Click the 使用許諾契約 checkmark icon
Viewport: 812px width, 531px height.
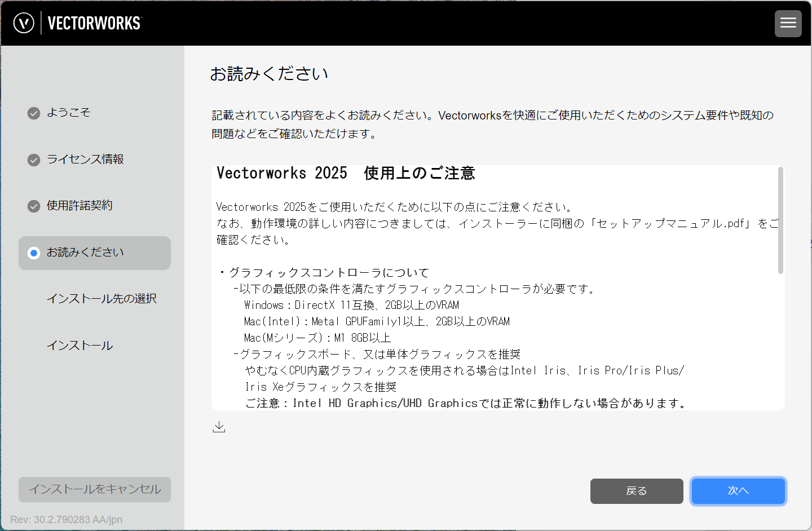[34, 206]
